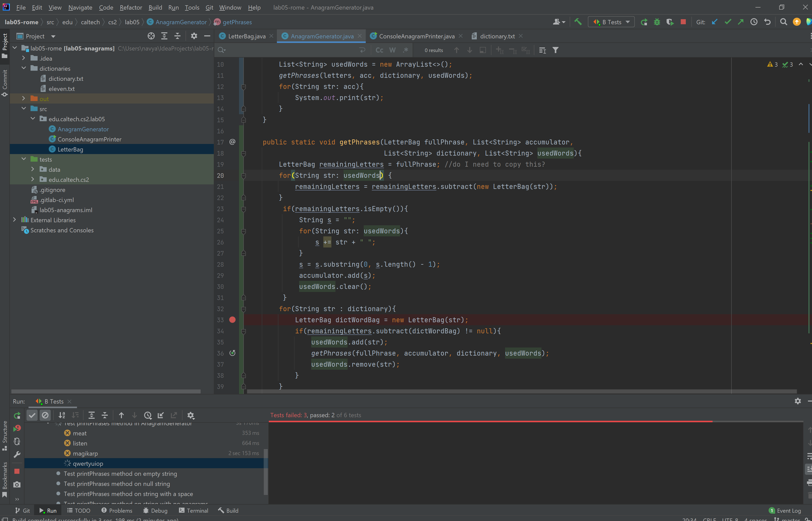Open the Event Log button
This screenshot has width=812, height=521.
(x=785, y=510)
